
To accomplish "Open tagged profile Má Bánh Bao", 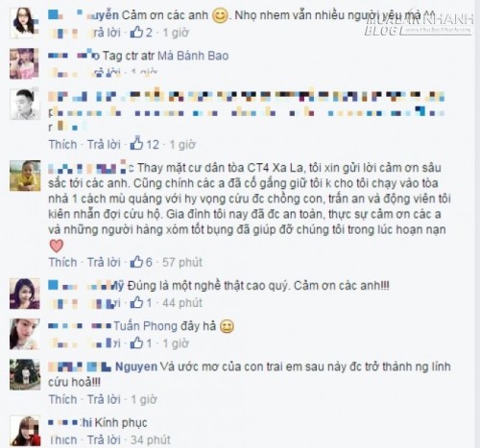I will [193, 56].
